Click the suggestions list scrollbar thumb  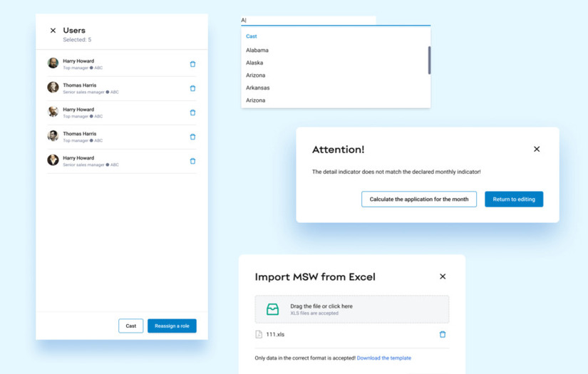[x=429, y=61]
